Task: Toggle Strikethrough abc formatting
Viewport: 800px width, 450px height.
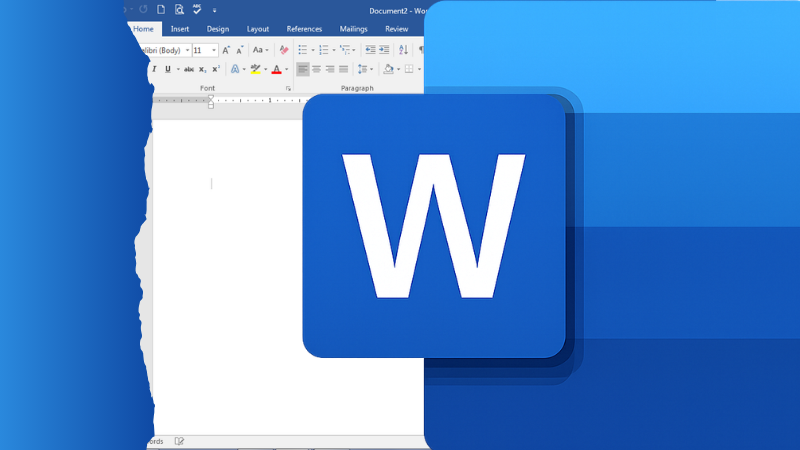Action: [189, 69]
